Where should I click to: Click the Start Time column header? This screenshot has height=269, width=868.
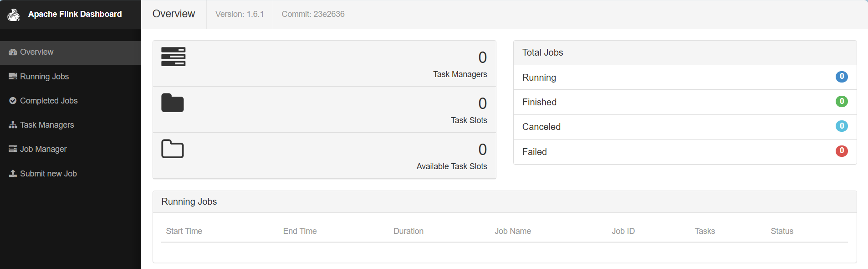tap(184, 231)
